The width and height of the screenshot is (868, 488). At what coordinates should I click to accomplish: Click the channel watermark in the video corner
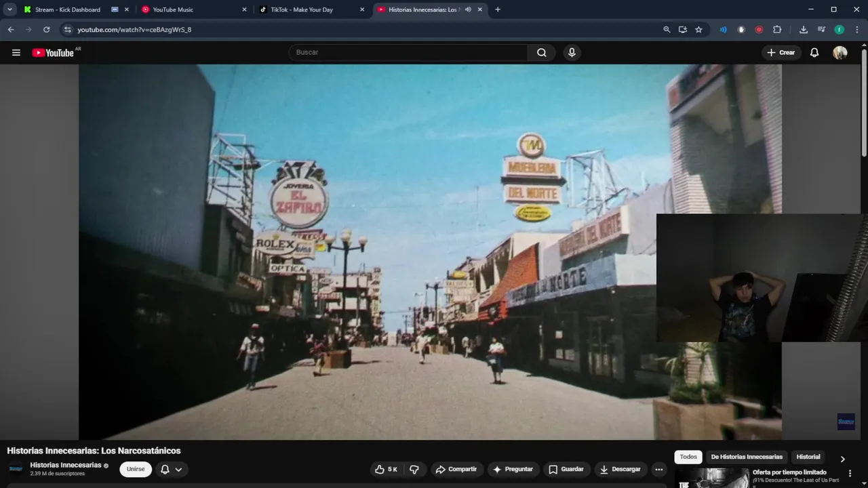(846, 422)
